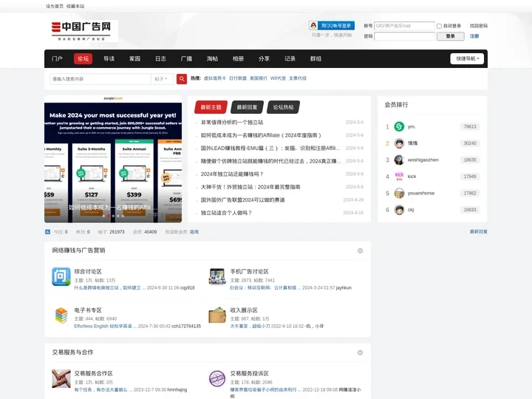Open the 相册 nav item

[x=238, y=58]
